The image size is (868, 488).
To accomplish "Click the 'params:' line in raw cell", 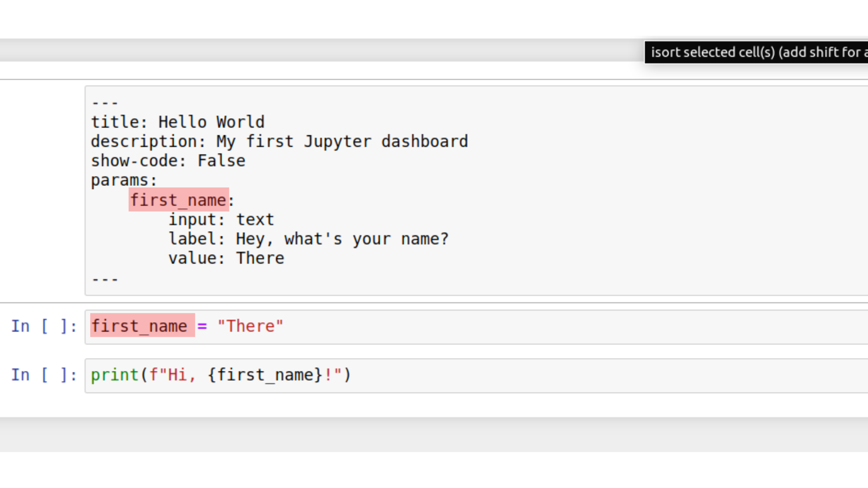I will click(124, 180).
